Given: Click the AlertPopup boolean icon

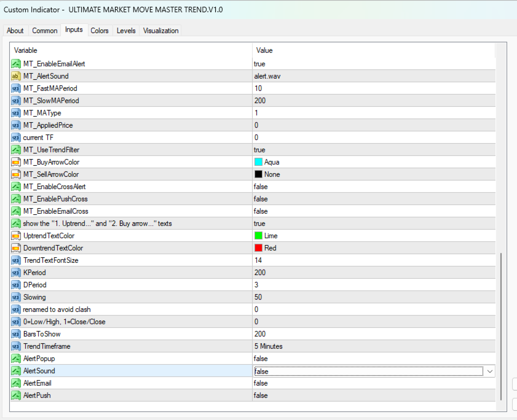Looking at the screenshot, I should click(x=16, y=359).
